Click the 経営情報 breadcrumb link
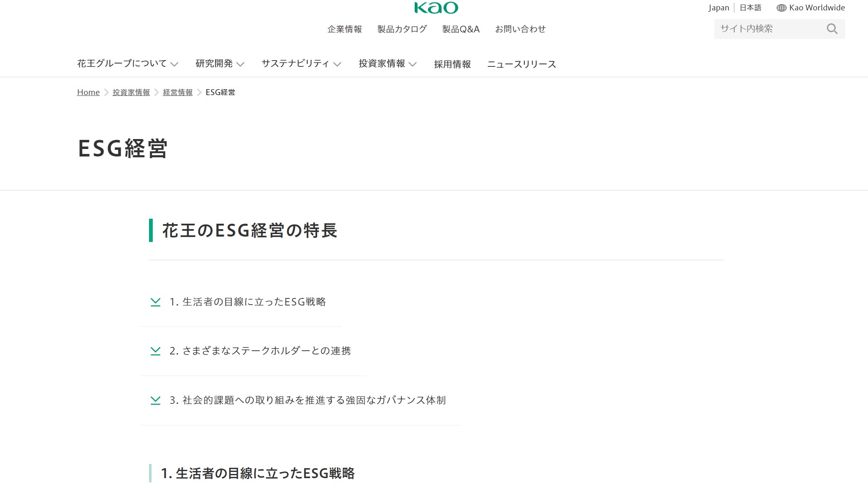This screenshot has width=868, height=491. tap(178, 92)
